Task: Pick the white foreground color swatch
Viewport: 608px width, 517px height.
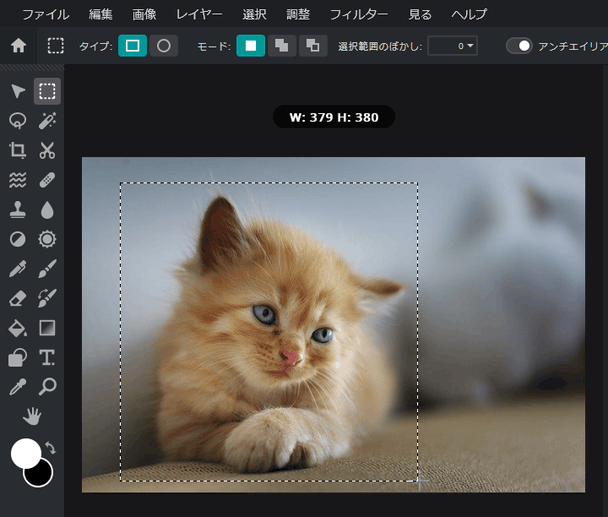Action: point(24,452)
